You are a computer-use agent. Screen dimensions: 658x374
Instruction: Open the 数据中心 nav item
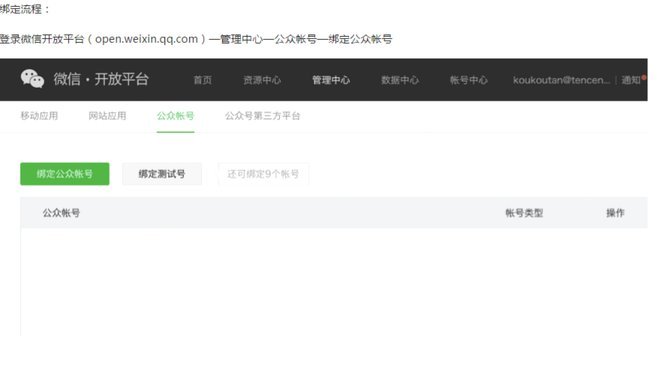(400, 80)
